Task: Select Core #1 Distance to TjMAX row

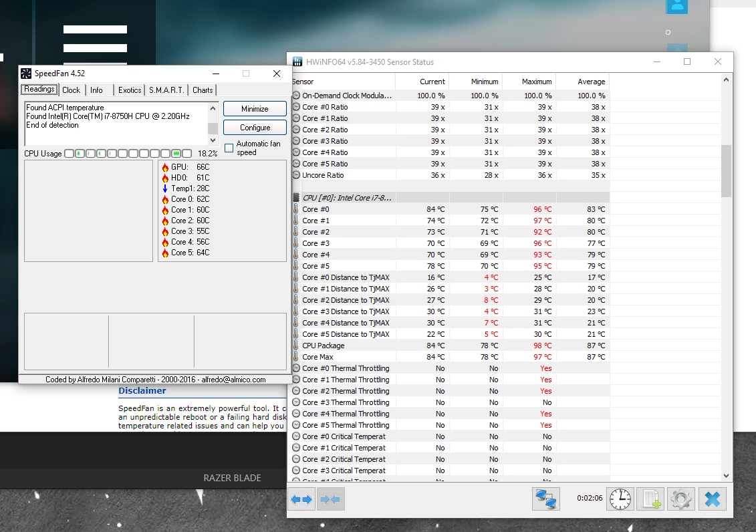Action: 451,289
